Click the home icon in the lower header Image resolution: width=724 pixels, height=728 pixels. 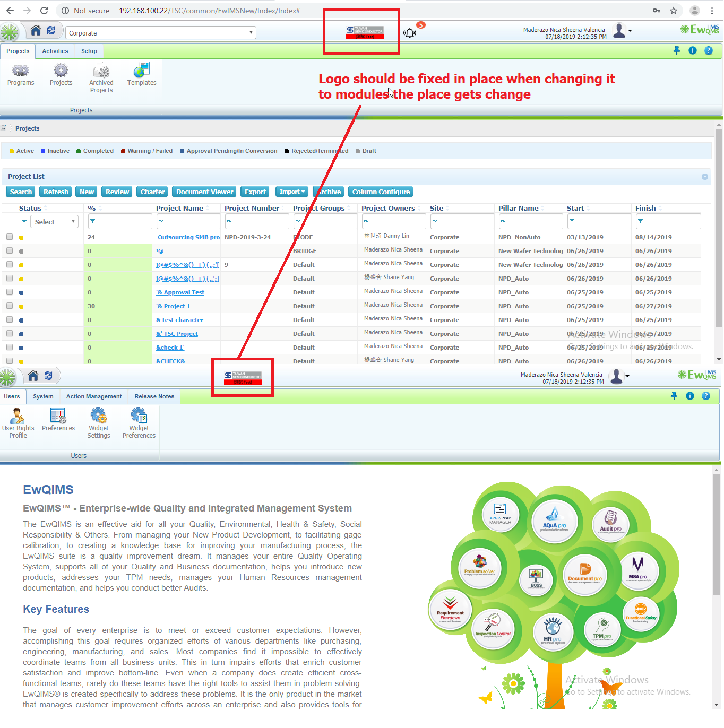pos(33,376)
